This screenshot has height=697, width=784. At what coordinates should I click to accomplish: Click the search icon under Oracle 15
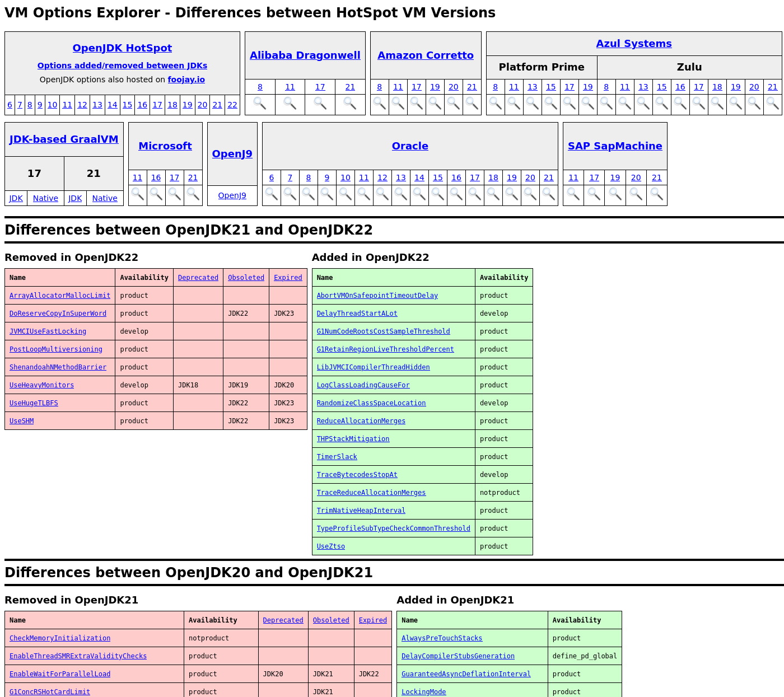[x=438, y=194]
